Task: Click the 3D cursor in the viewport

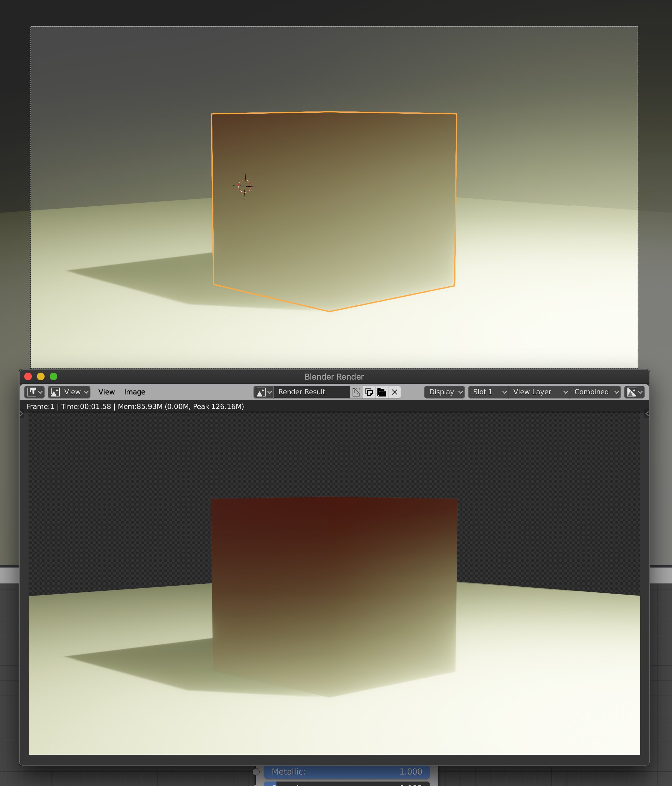Action: pos(245,186)
